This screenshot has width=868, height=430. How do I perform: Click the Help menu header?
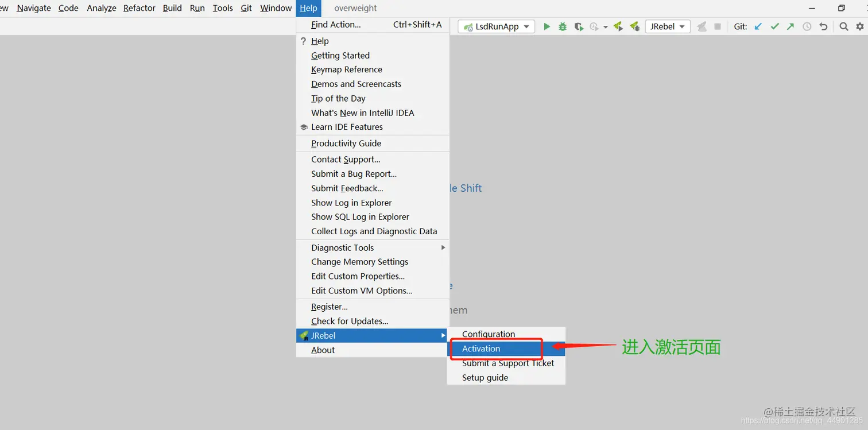click(308, 8)
